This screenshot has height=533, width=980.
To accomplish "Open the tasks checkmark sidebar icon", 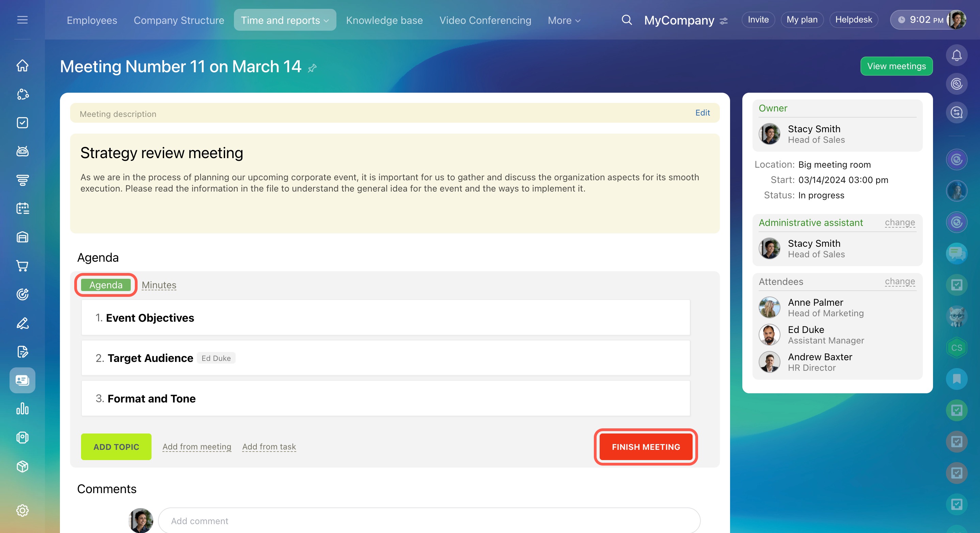I will (22, 123).
